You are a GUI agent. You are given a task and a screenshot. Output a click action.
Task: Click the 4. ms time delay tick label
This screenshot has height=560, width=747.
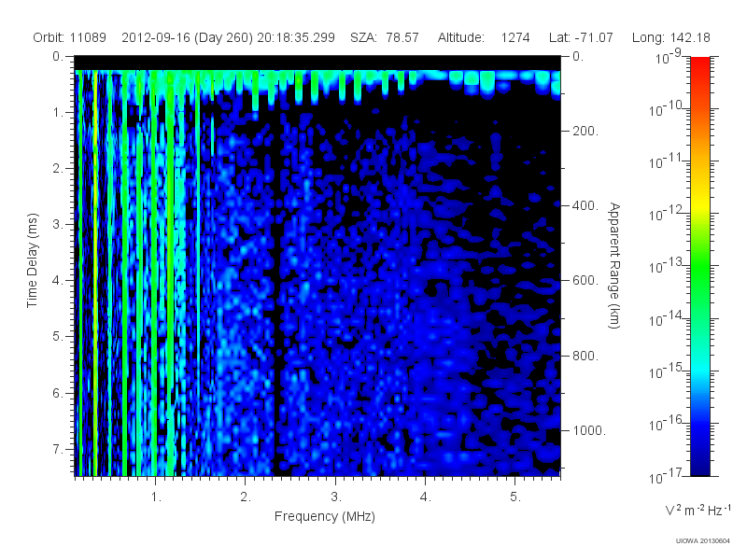click(x=58, y=281)
